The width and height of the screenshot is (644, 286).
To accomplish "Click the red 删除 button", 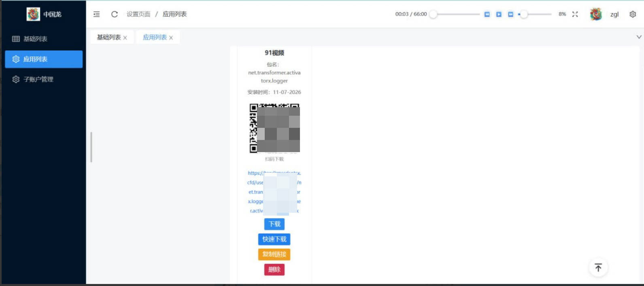I will click(274, 270).
